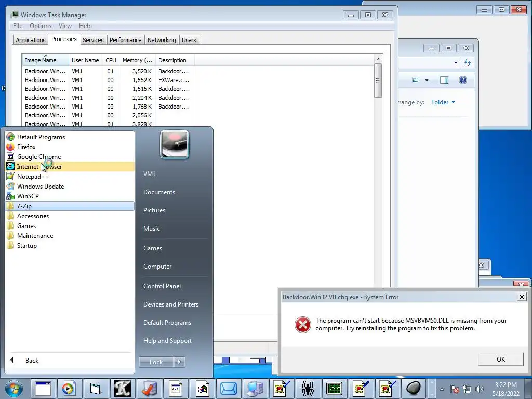The width and height of the screenshot is (532, 399).
Task: Select the process row described as FXWare.c...
Action: point(108,80)
